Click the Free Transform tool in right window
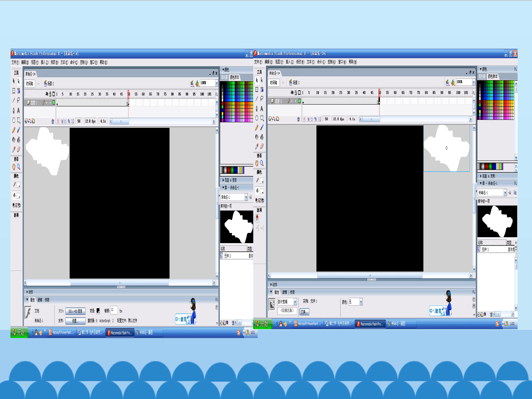The width and height of the screenshot is (532, 399). [257, 89]
